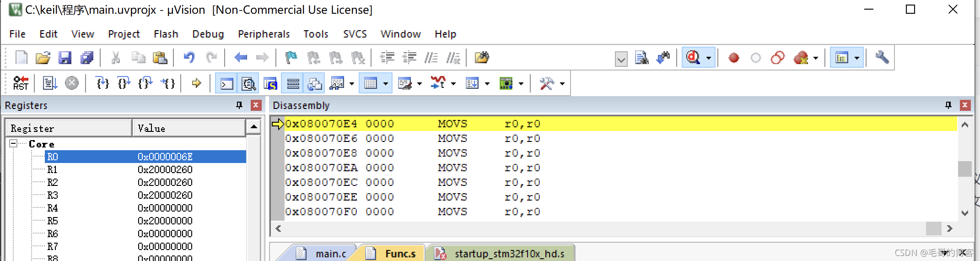
Task: Open the Trace windows dropdown arrow
Action: pos(487,84)
